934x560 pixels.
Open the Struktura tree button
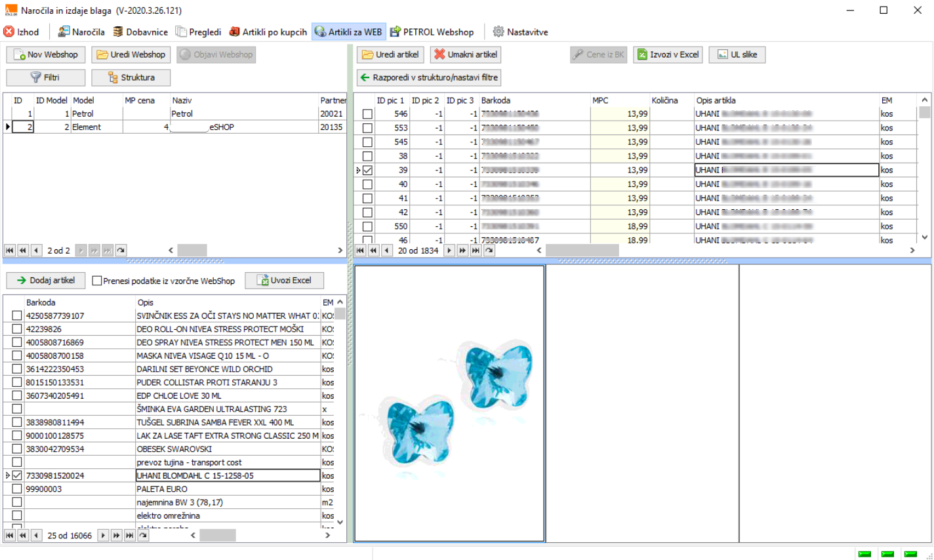(x=131, y=77)
